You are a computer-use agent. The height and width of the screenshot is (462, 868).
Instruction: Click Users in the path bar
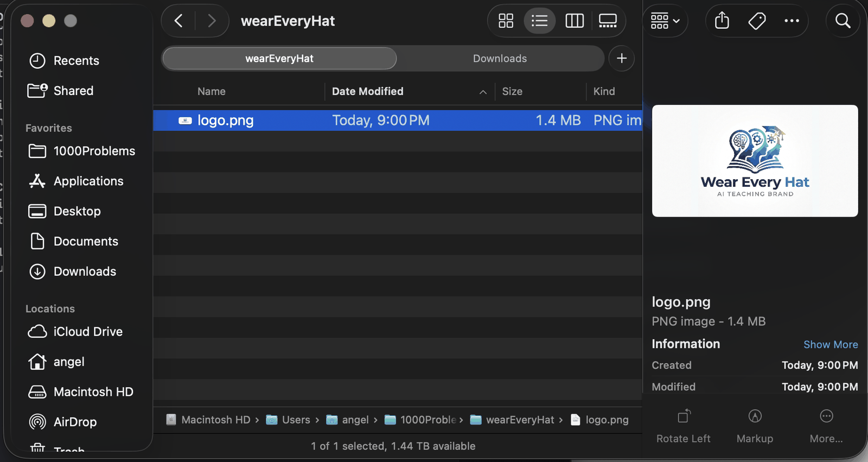tap(288, 420)
